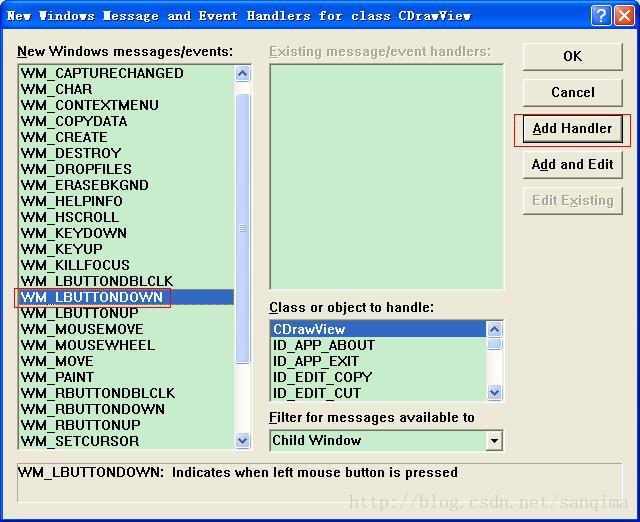
Task: Select WM_CREATE message
Action: (x=127, y=137)
